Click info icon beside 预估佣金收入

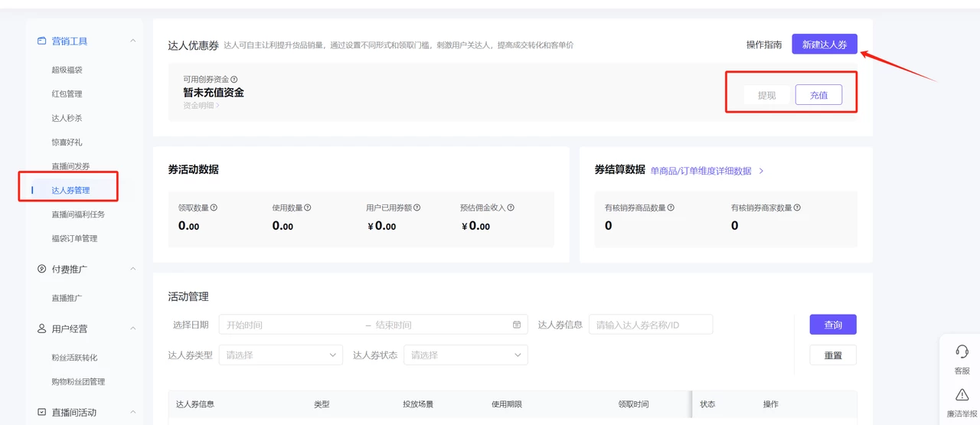click(511, 208)
